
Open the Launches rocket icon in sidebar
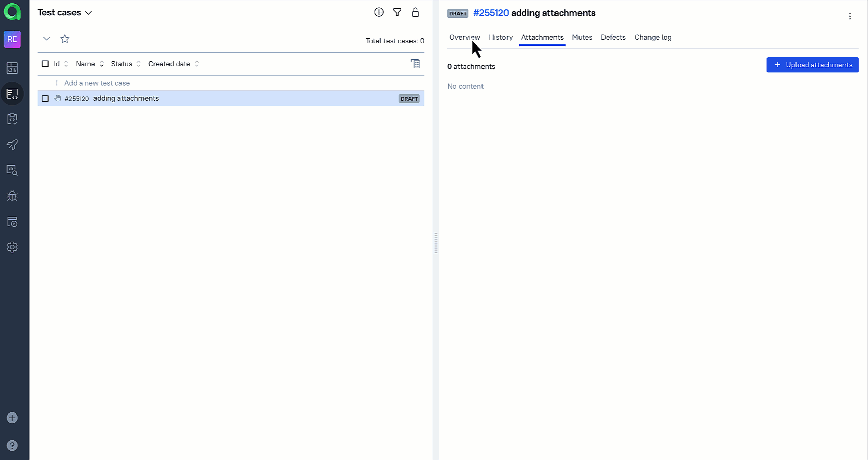(12, 145)
